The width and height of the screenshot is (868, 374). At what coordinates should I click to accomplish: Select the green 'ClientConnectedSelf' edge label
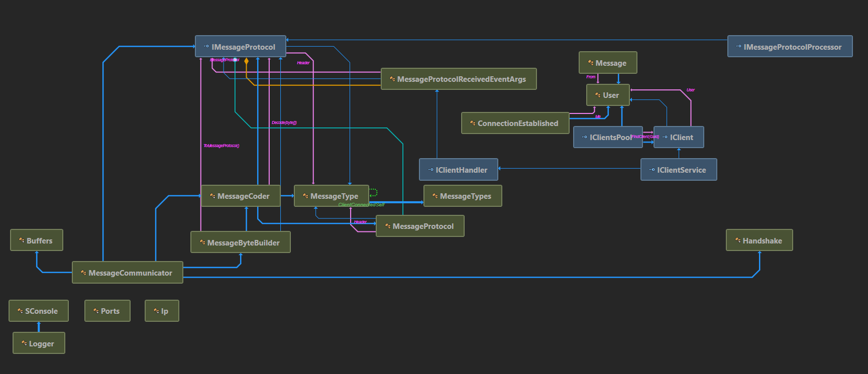[x=361, y=205]
